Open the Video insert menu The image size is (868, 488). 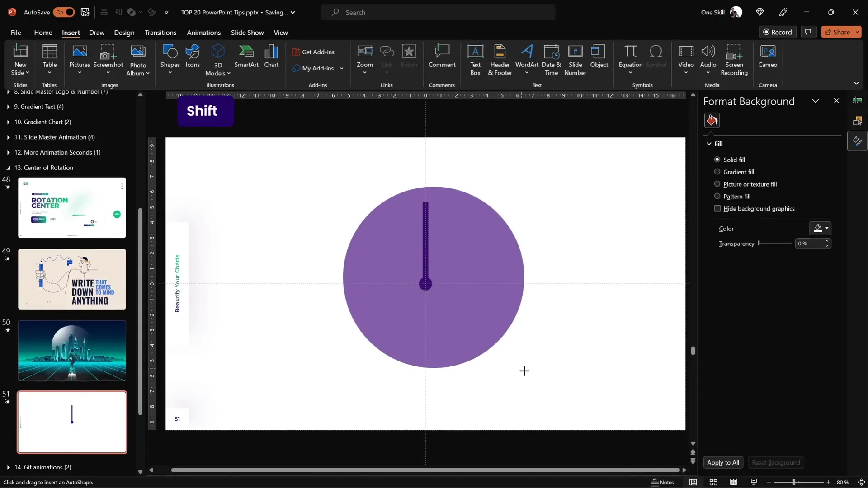point(686,59)
